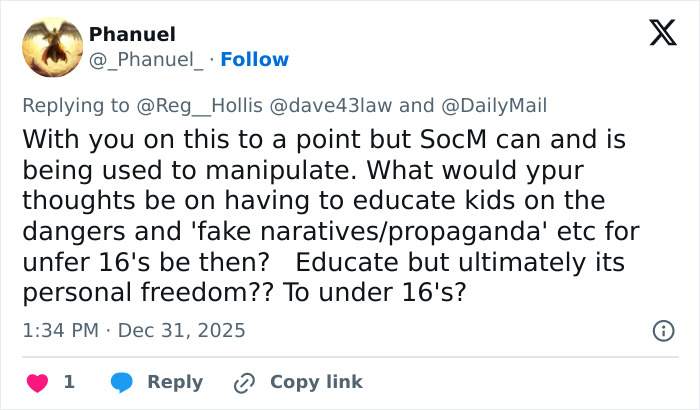
Task: Open the @dave43law mention
Action: [x=325, y=105]
